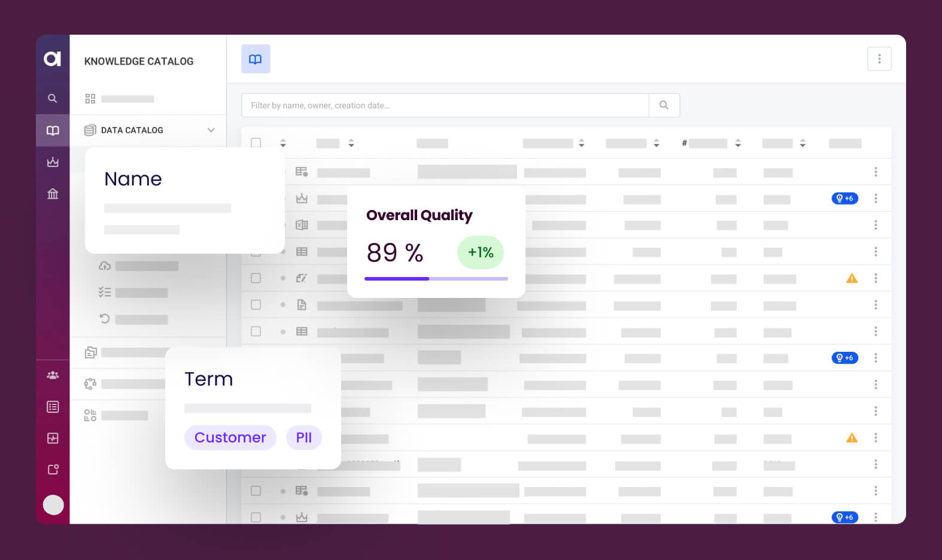Screen dimensions: 942x560
Task: Open the top-right three-dot options menu
Action: (879, 59)
